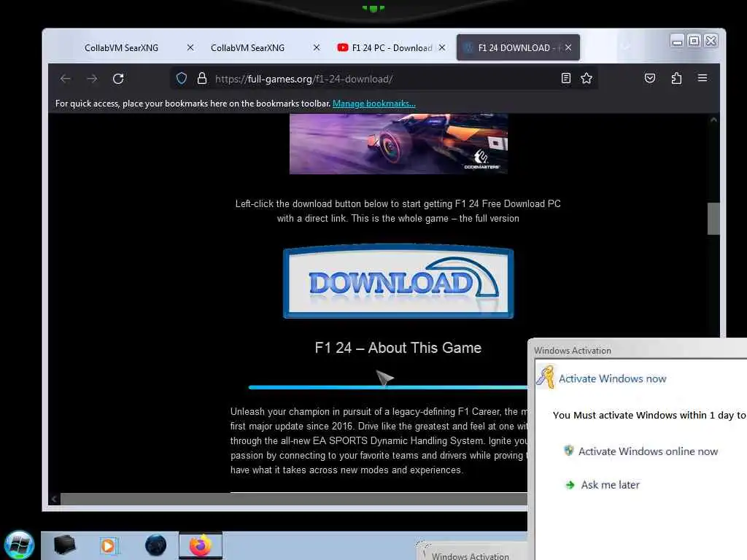Choose Ask me later in Windows Activation
Viewport: 747px width, 560px height.
602,485
